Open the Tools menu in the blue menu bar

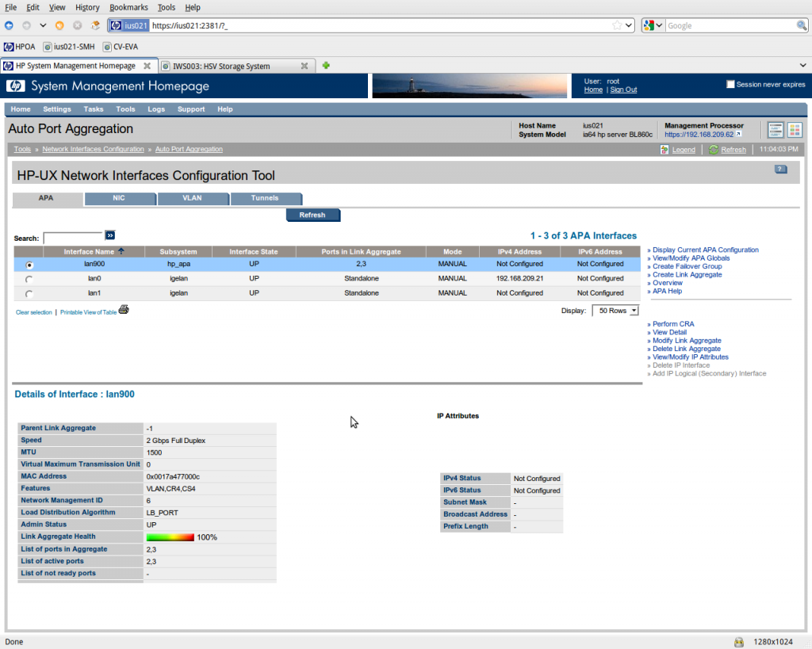[x=125, y=109]
